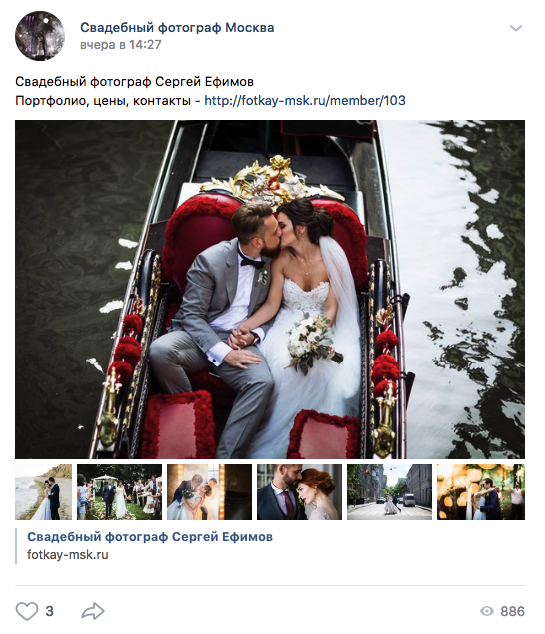Open attached link 'Свадебный фотограф Сергей Ефимов'

[x=150, y=537]
